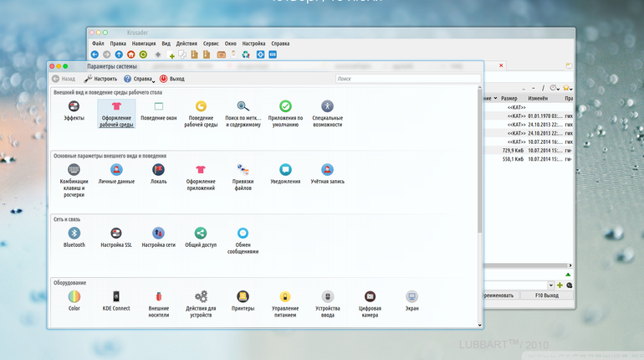Click Krusader's green reload icon
The image size is (644, 360).
(x=143, y=54)
